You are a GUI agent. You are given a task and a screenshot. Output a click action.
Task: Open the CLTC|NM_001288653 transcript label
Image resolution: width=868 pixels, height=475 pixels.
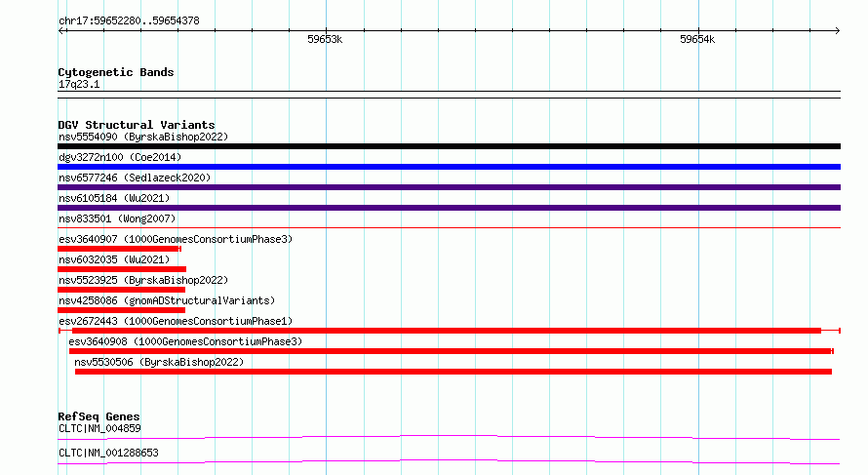point(108,453)
